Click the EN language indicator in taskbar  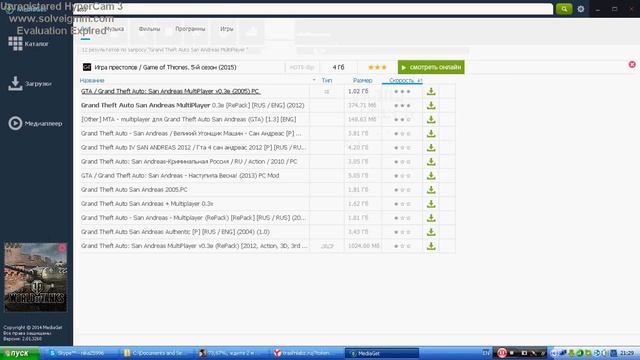486,353
